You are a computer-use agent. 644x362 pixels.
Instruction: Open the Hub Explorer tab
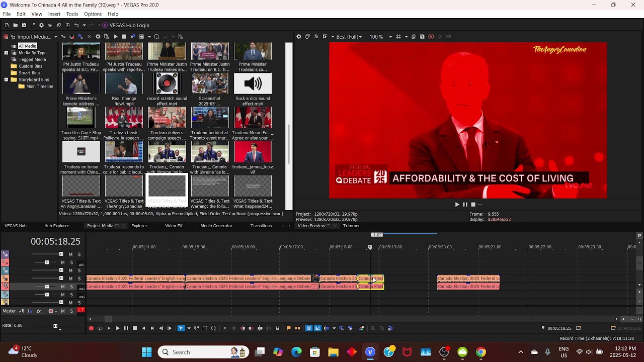tap(57, 226)
